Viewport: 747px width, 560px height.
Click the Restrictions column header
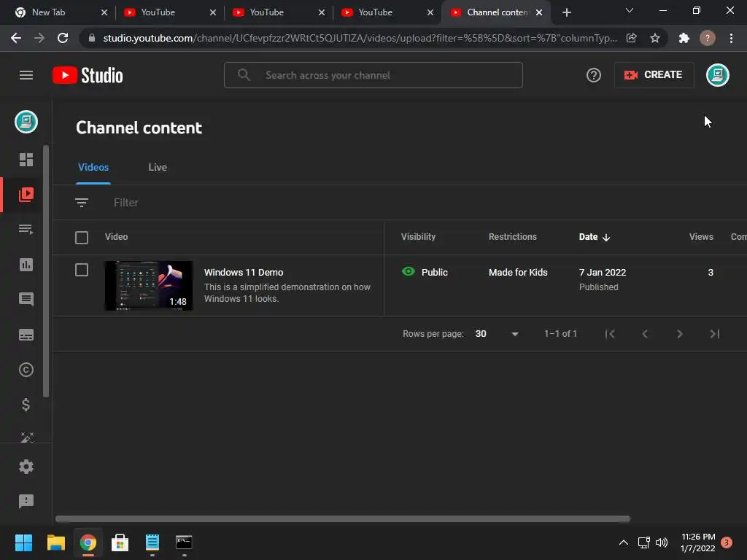[x=513, y=237]
